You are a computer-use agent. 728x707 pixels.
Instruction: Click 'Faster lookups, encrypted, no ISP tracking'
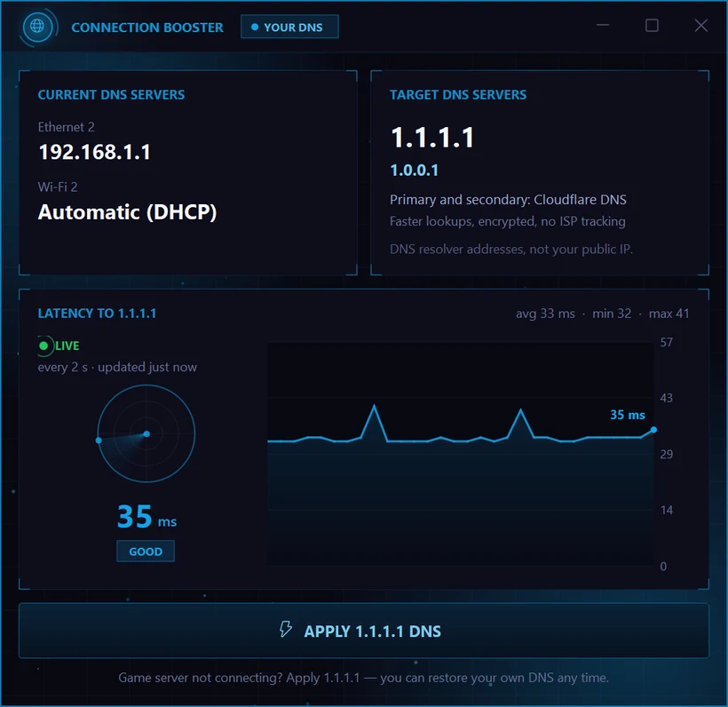point(508,221)
